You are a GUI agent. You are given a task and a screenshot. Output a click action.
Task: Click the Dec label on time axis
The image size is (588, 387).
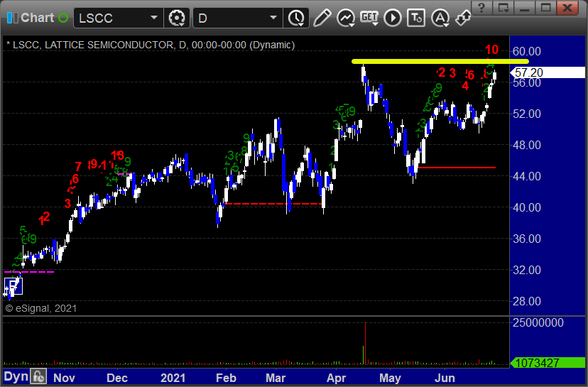coord(117,378)
